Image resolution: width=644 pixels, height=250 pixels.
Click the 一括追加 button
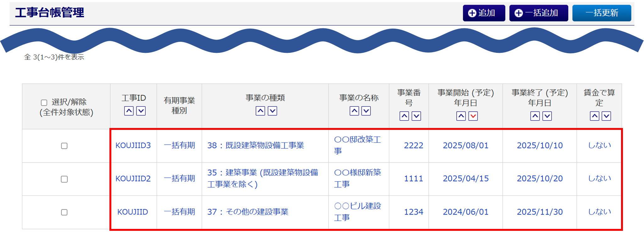(x=539, y=13)
